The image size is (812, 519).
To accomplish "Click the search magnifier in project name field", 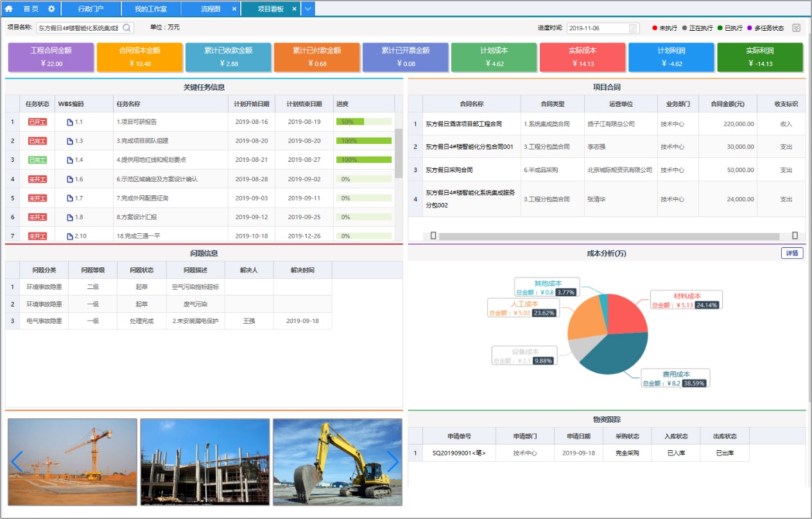I will coord(126,28).
